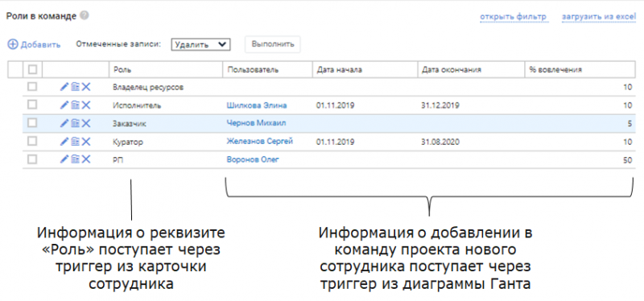This screenshot has width=644, height=301.
Task: Check the box for the Исполнитель row
Action: (32, 105)
